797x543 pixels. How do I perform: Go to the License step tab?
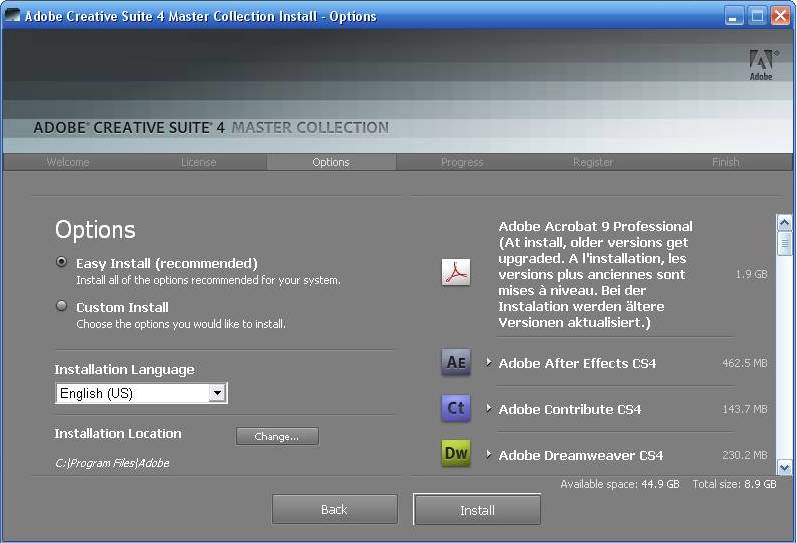tap(199, 162)
